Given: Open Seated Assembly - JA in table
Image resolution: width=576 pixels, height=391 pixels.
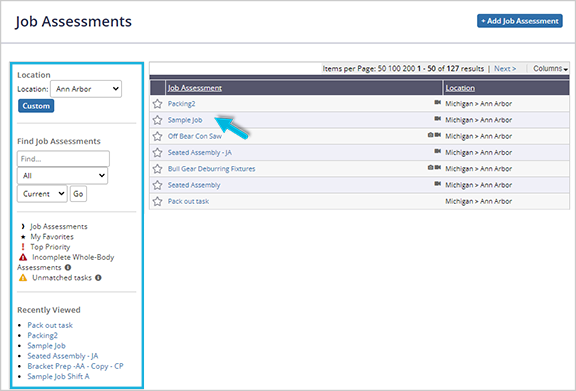Looking at the screenshot, I should 200,153.
